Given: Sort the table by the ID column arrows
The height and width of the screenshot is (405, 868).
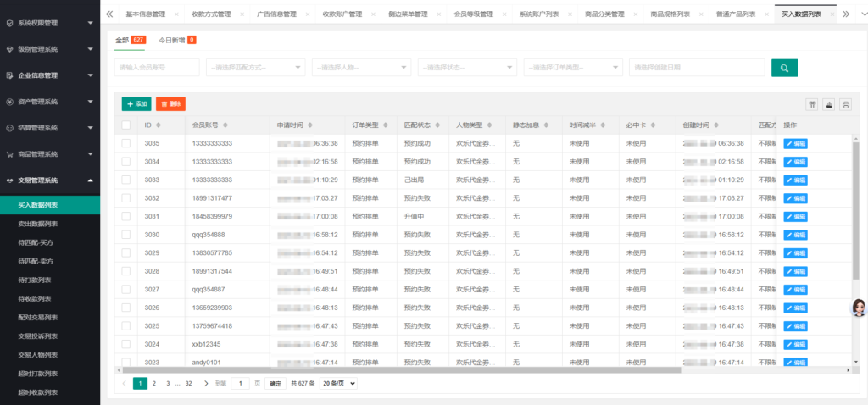Looking at the screenshot, I should pyautogui.click(x=159, y=125).
